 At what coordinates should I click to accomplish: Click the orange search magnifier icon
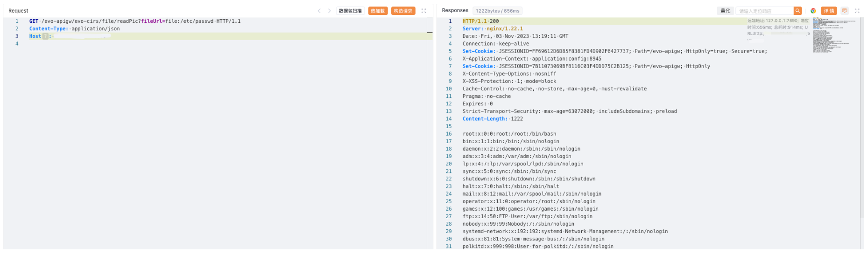tap(797, 11)
